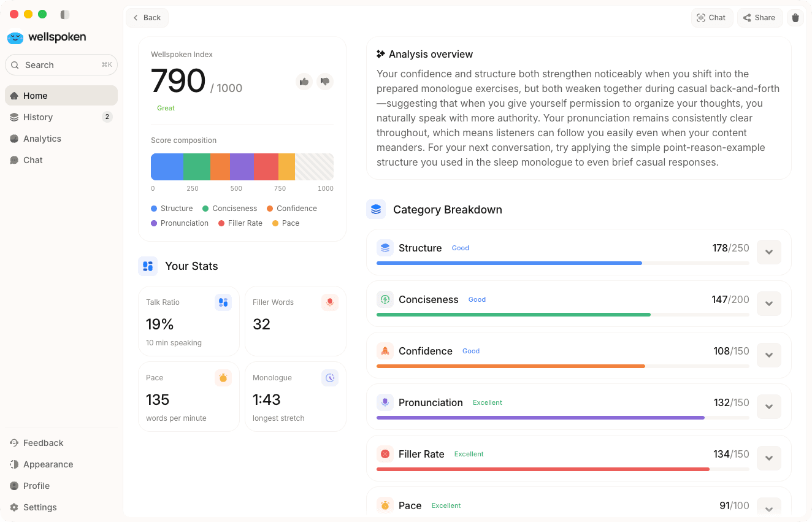Open the Analytics section
Screen dimensions: 812x522
(42, 139)
